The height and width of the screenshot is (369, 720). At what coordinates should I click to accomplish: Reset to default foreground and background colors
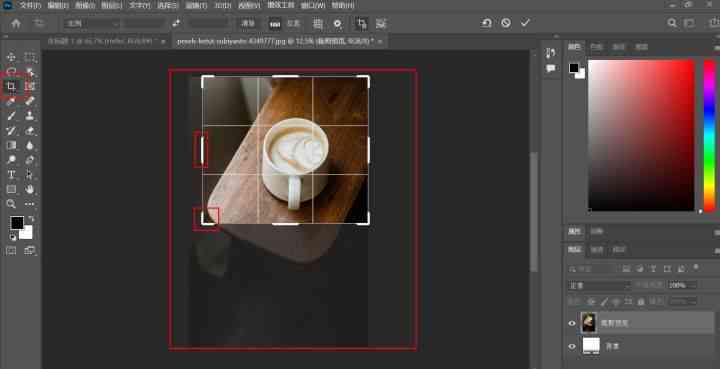12,237
